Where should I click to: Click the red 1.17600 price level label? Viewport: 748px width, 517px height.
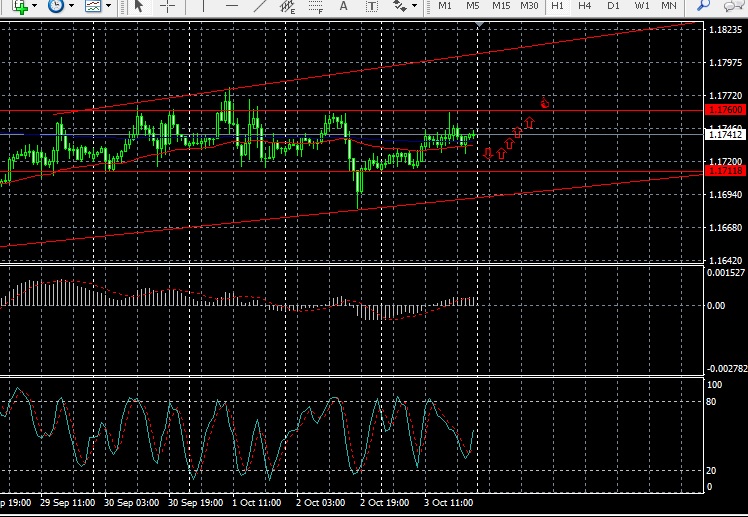tap(725, 109)
